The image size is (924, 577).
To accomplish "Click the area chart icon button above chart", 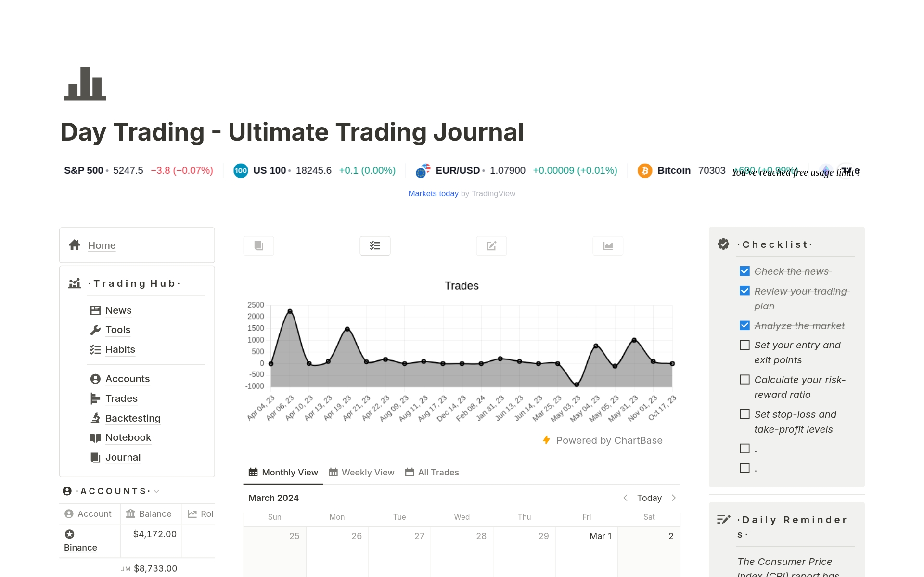I will 608,246.
